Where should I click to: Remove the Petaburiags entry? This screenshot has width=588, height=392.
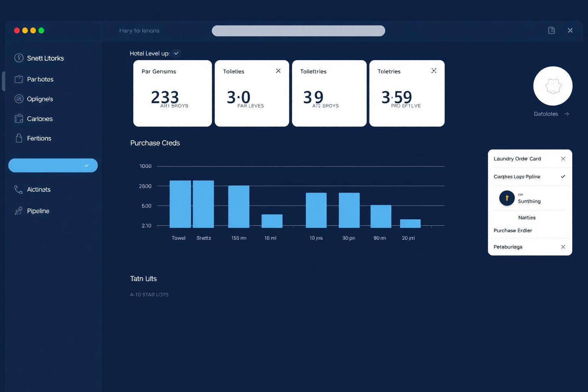click(563, 247)
